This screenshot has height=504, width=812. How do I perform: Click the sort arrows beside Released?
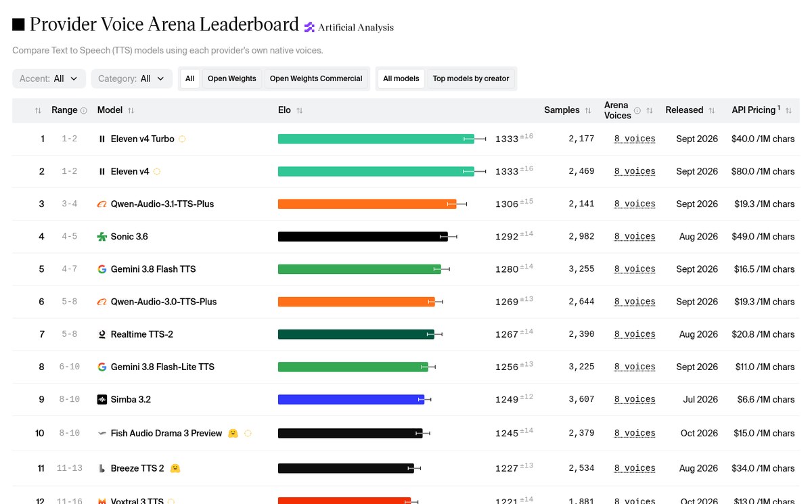tap(712, 110)
